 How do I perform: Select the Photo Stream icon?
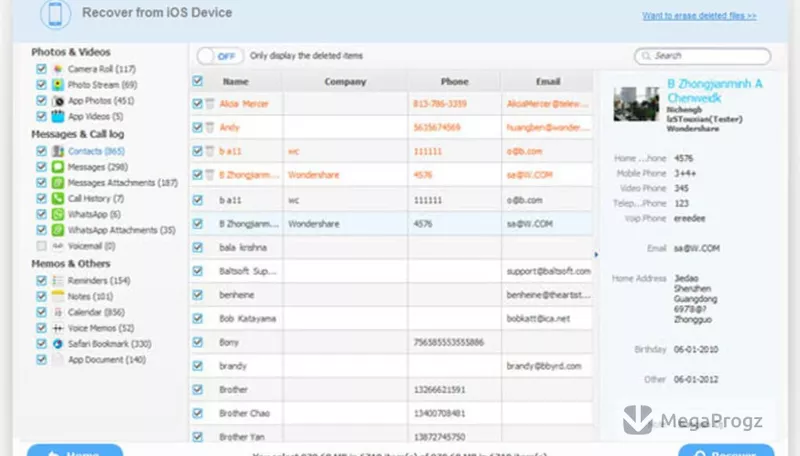(58, 85)
